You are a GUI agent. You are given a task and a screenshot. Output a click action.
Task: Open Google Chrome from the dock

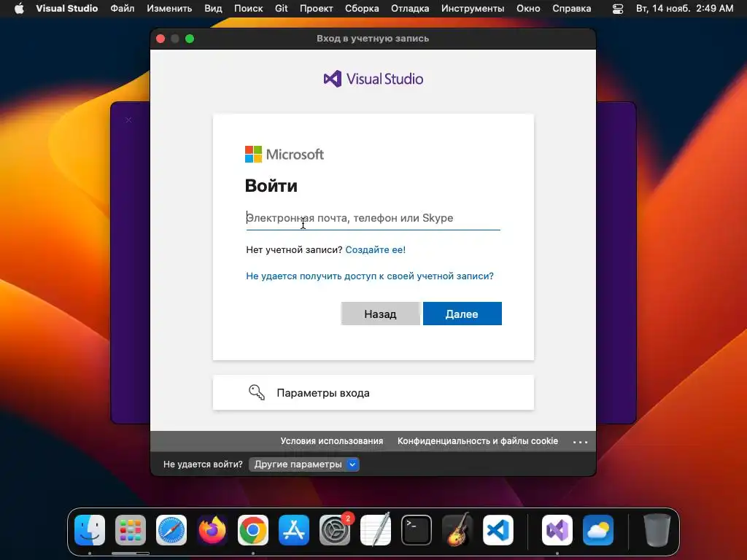coord(253,530)
